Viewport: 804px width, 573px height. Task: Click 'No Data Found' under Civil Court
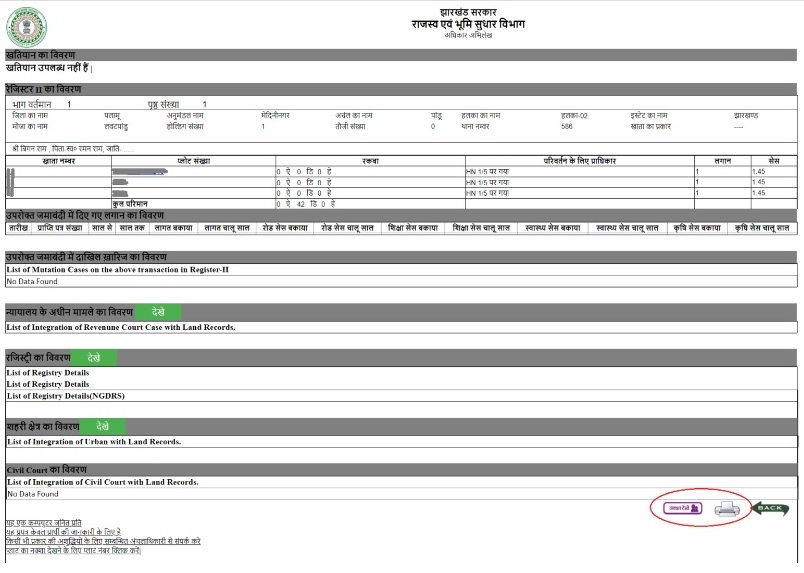click(33, 494)
